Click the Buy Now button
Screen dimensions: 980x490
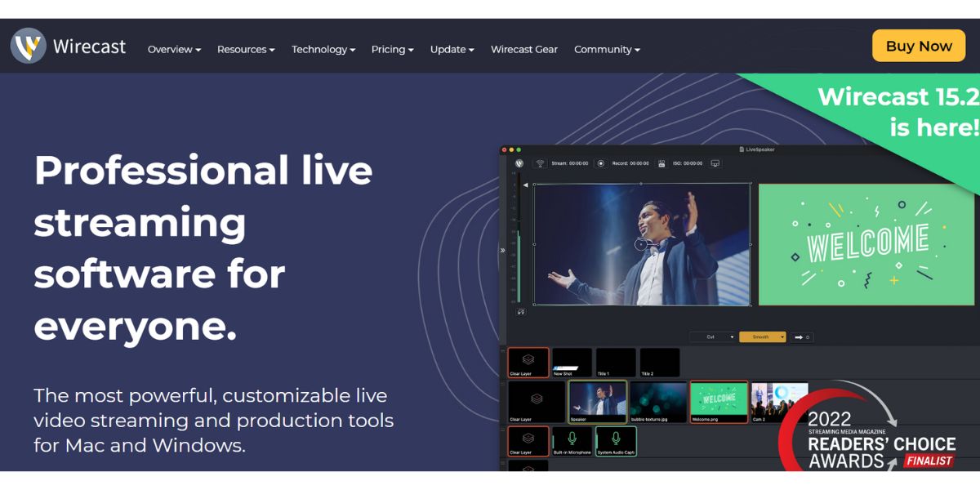(918, 46)
